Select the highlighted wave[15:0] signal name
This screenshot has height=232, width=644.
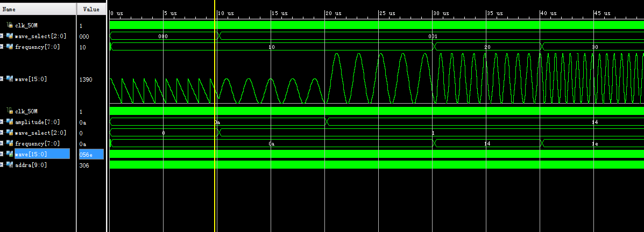click(31, 154)
